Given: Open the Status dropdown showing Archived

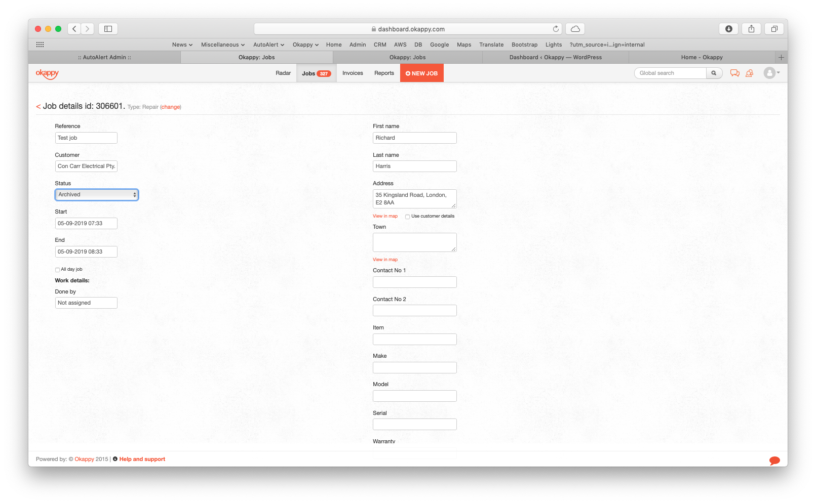Looking at the screenshot, I should 97,194.
